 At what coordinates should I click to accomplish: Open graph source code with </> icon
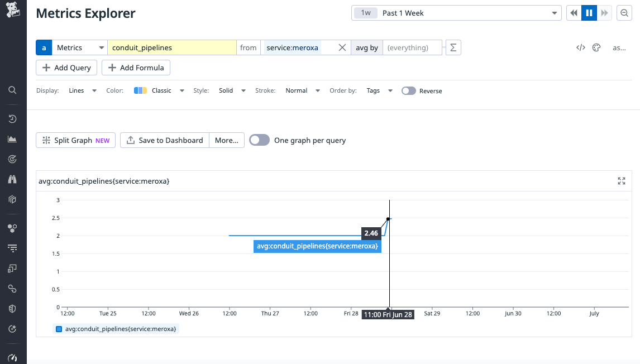tap(580, 47)
